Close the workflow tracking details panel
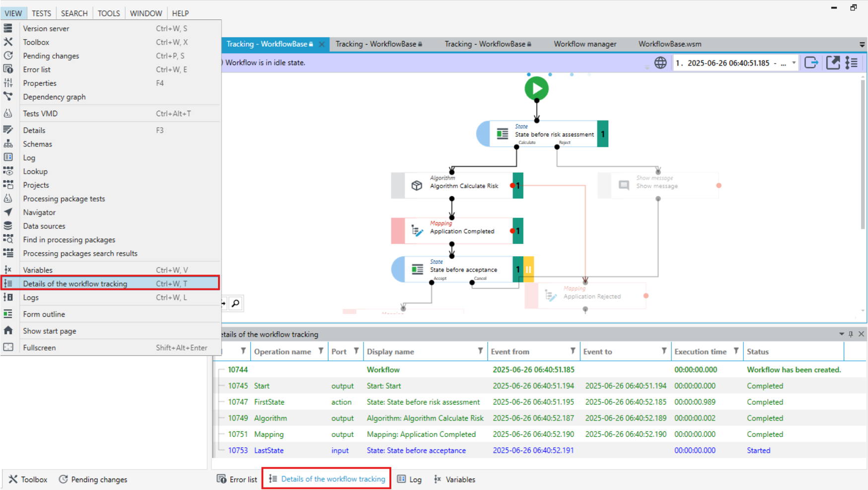This screenshot has height=490, width=868. point(862,334)
